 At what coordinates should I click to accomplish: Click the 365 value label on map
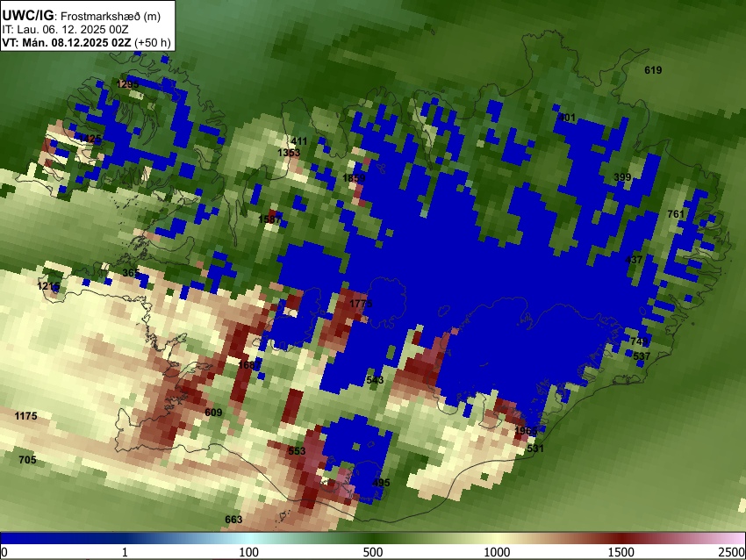(131, 273)
